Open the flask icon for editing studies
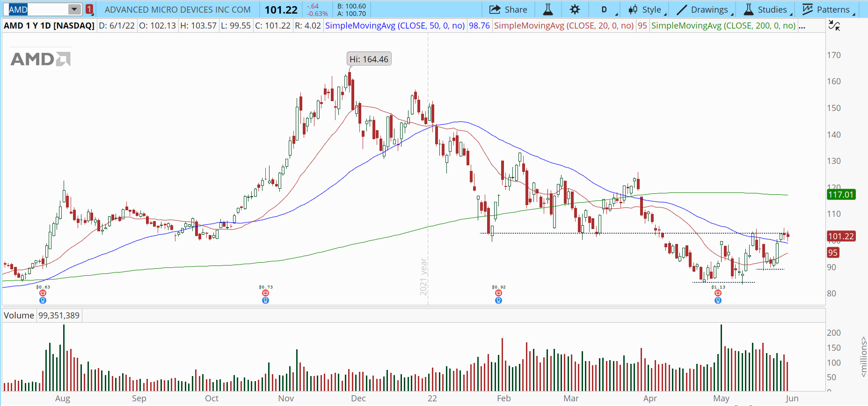 tap(547, 9)
